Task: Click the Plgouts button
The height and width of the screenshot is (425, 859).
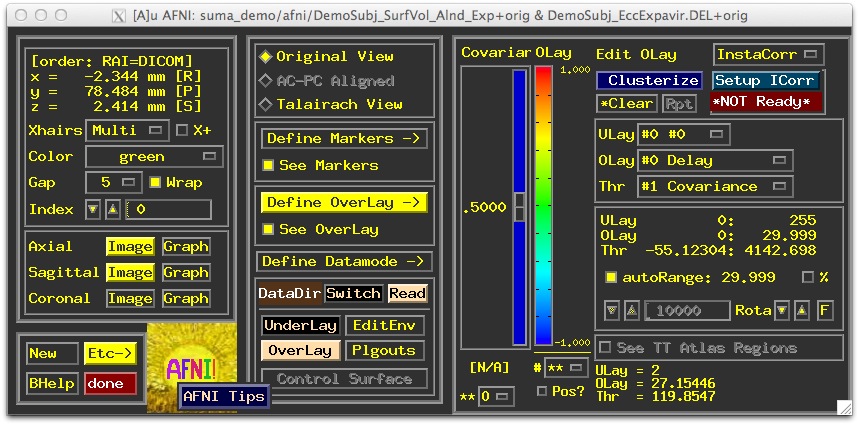Action: click(x=385, y=350)
